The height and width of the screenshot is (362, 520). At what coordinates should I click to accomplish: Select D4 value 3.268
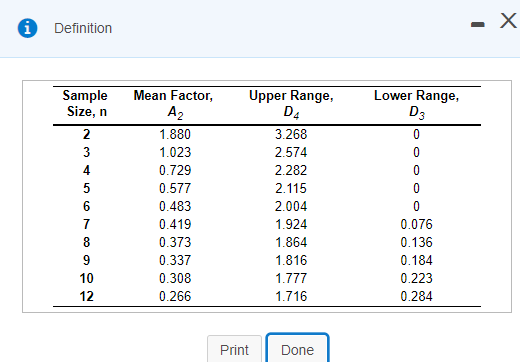[x=291, y=135]
